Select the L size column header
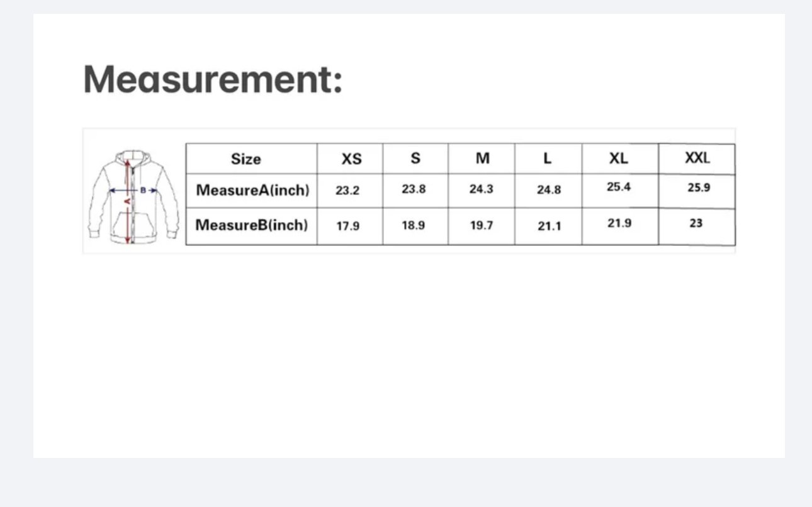This screenshot has height=507, width=812. pos(548,159)
